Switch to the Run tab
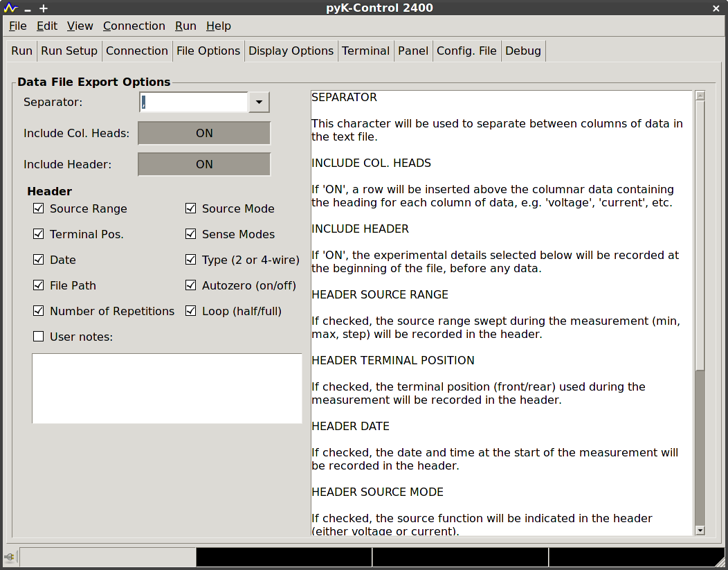The image size is (728, 570). pyautogui.click(x=22, y=51)
